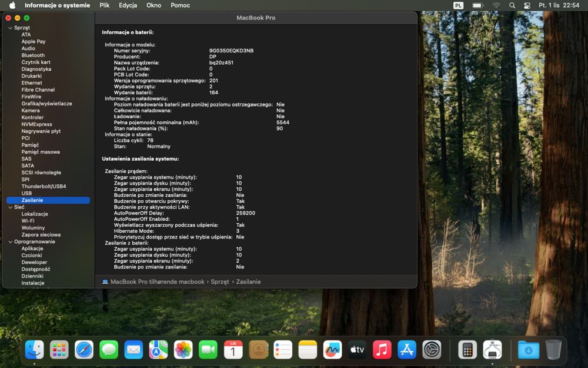Image resolution: width=588 pixels, height=368 pixels.
Task: Launch FaceTime from the Dock
Action: click(x=208, y=350)
